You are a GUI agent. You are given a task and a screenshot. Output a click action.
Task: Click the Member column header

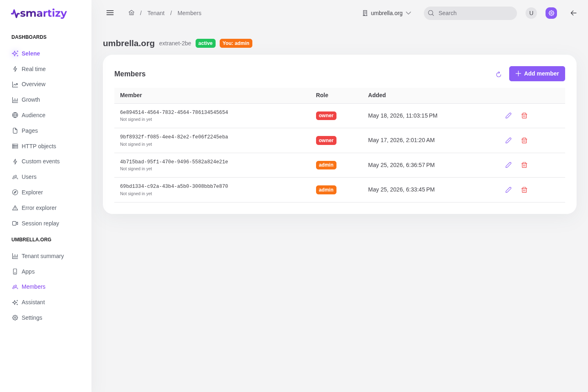(x=131, y=95)
